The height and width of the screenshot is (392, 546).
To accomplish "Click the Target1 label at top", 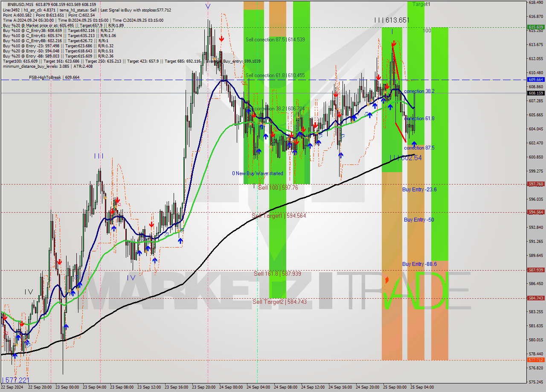I will pos(421,4).
